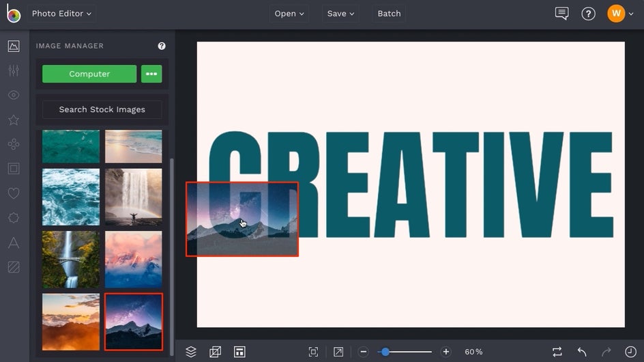
Task: Zoom out with the minus button
Action: [x=363, y=352]
